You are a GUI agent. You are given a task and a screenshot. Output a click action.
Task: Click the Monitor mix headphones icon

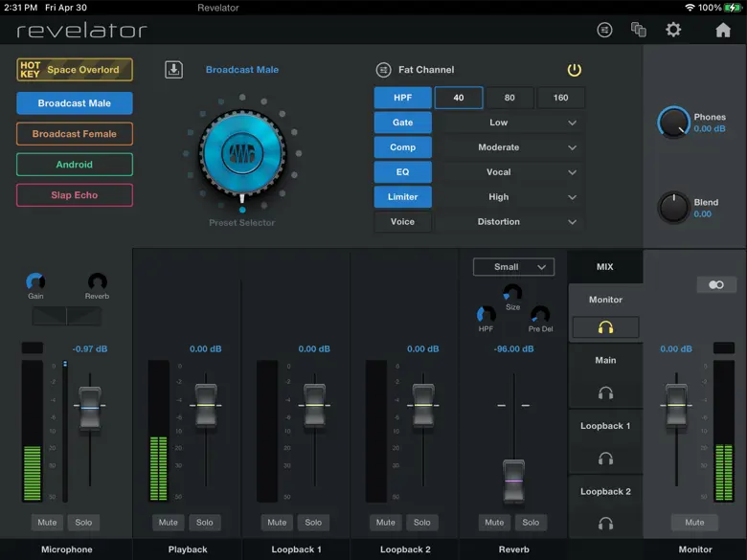[605, 327]
